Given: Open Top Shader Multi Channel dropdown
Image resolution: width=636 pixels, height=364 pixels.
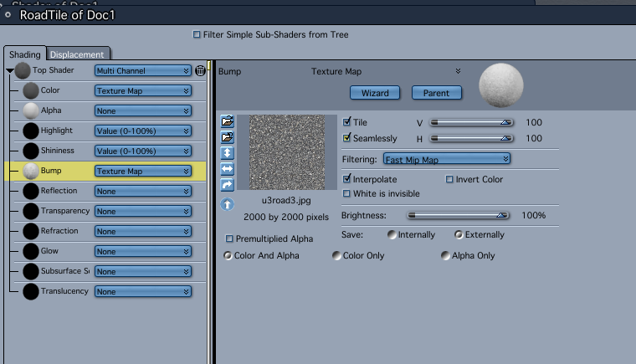Looking at the screenshot, I should pos(143,70).
